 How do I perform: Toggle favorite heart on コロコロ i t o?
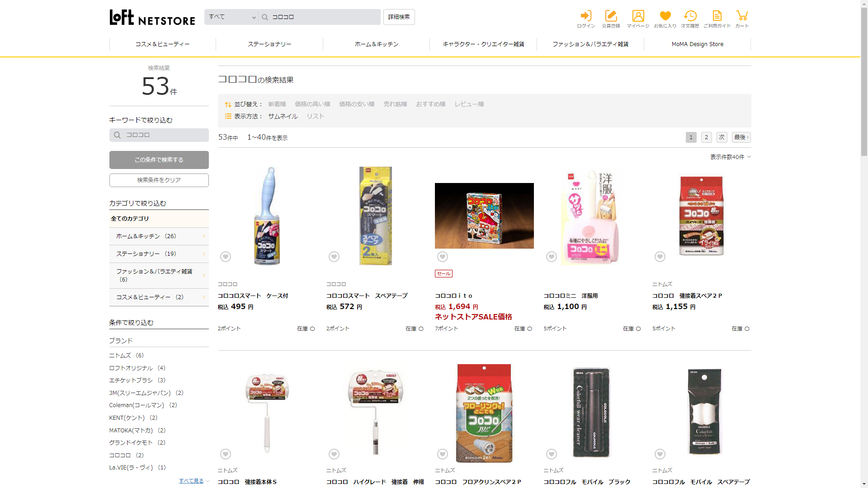[443, 257]
